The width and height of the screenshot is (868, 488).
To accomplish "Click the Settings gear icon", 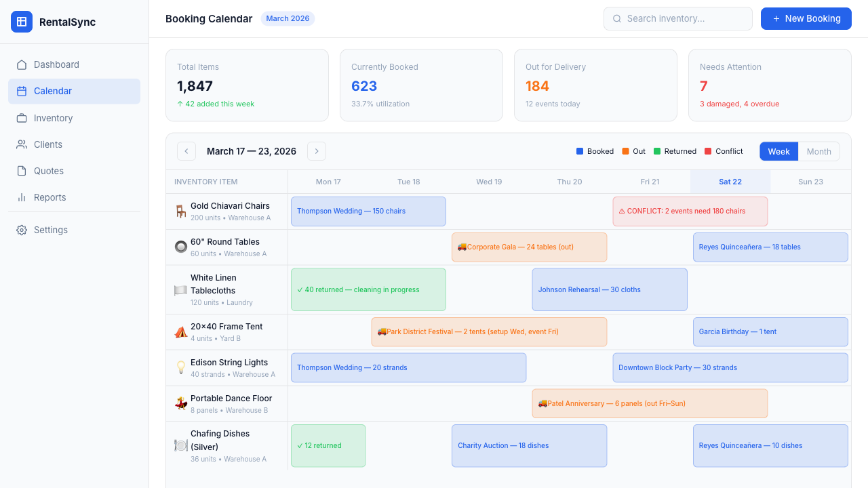I will tap(22, 230).
